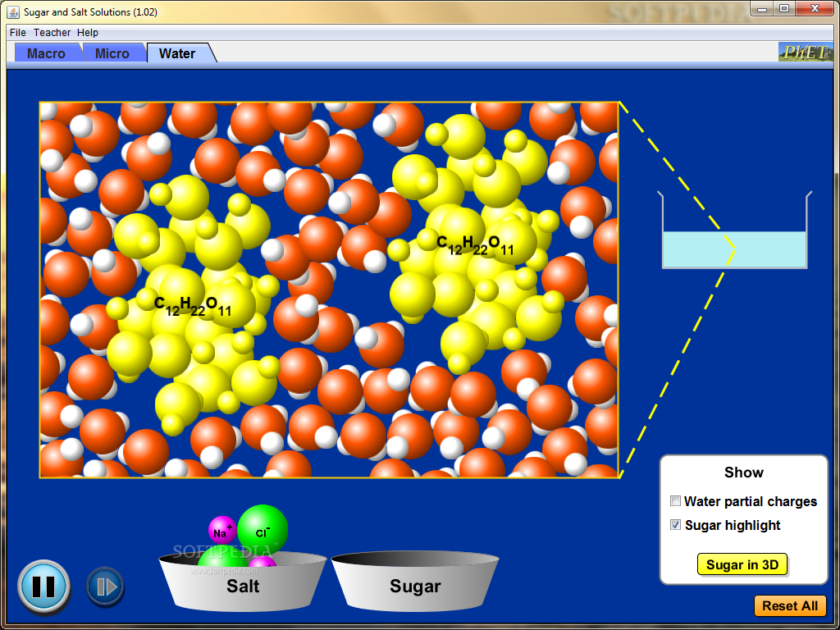
Task: Switch to the Micro tab
Action: (112, 53)
